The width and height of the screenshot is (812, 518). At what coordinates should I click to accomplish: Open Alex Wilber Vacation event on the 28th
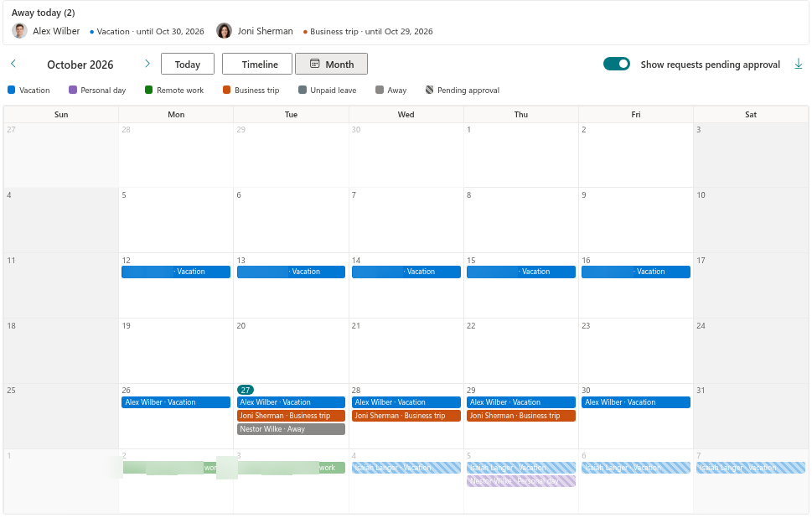coord(406,402)
